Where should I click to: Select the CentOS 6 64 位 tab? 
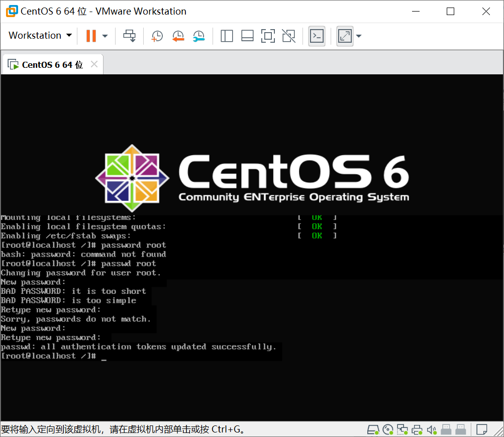click(50, 64)
